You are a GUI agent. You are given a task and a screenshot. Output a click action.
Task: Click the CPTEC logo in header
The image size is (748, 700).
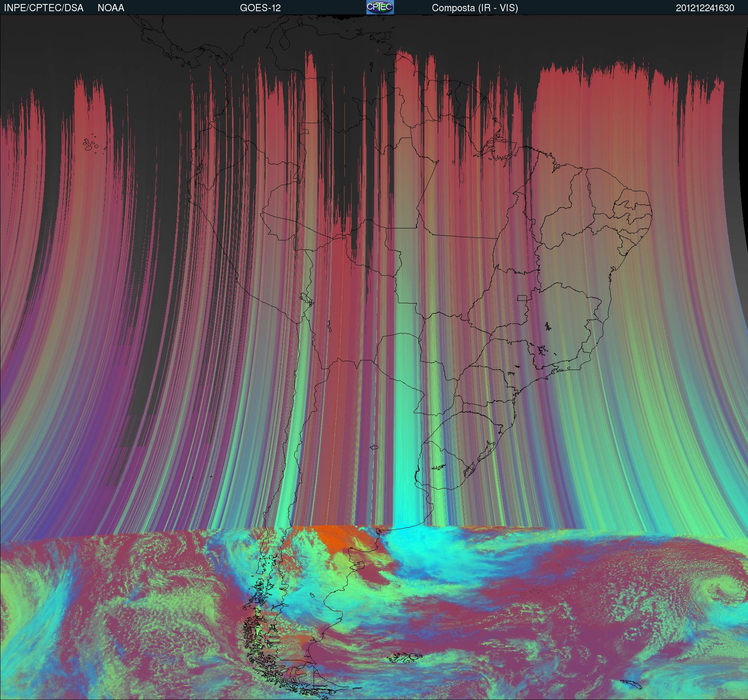tap(380, 7)
